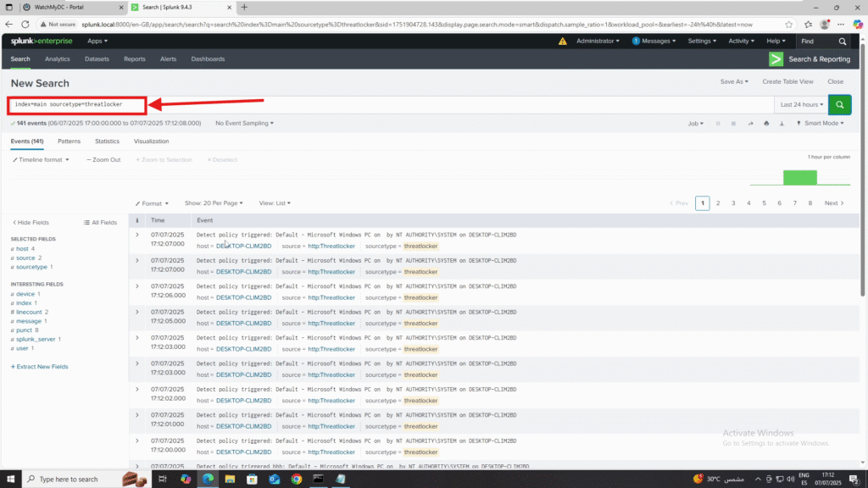Open the Last 24 hours time picker
The width and height of the screenshot is (868, 488).
[802, 104]
